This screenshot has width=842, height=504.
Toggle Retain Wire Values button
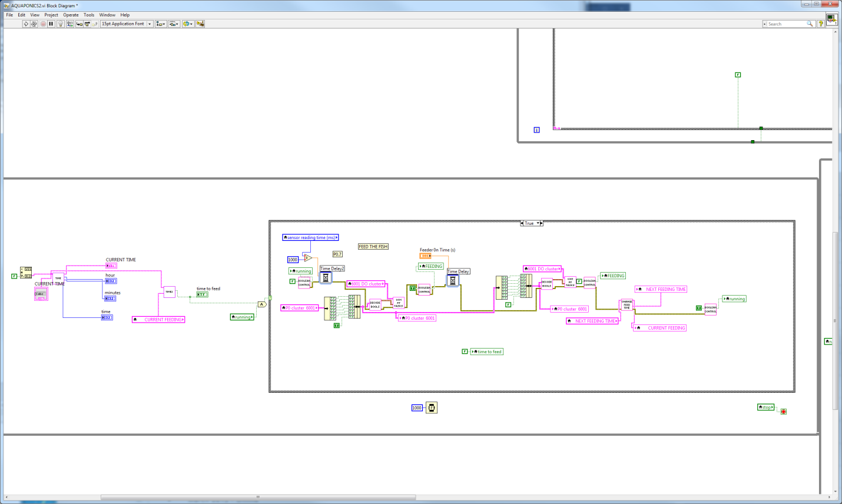(x=70, y=24)
